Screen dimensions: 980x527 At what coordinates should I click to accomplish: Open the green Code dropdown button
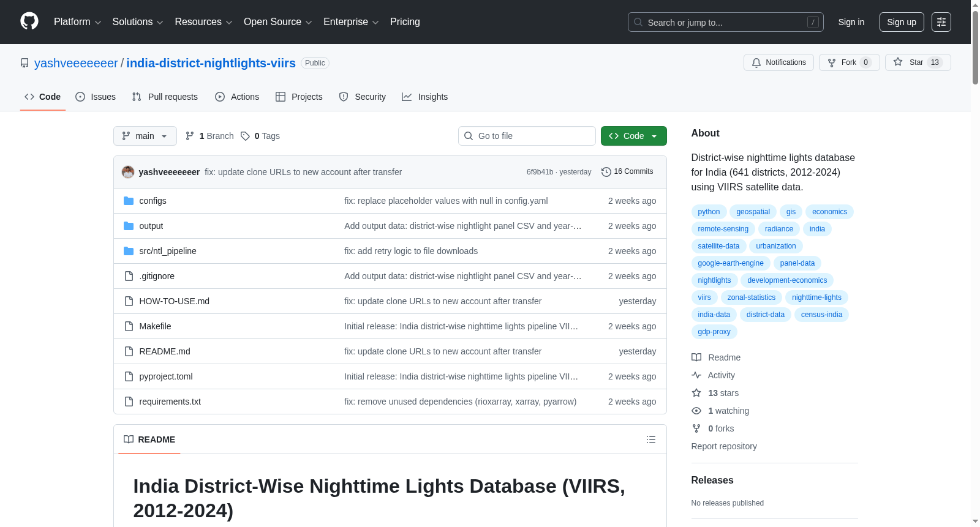[x=634, y=136]
